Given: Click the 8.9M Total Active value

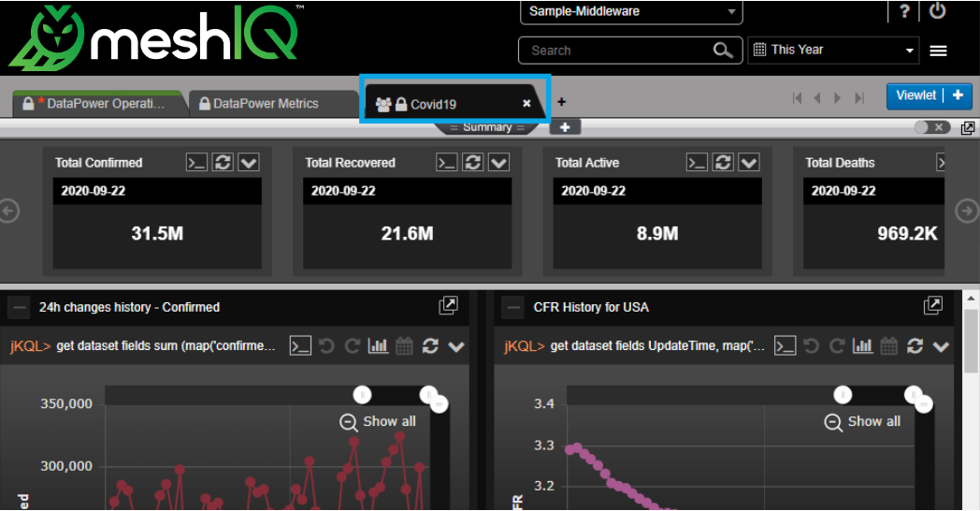Looking at the screenshot, I should [x=657, y=234].
